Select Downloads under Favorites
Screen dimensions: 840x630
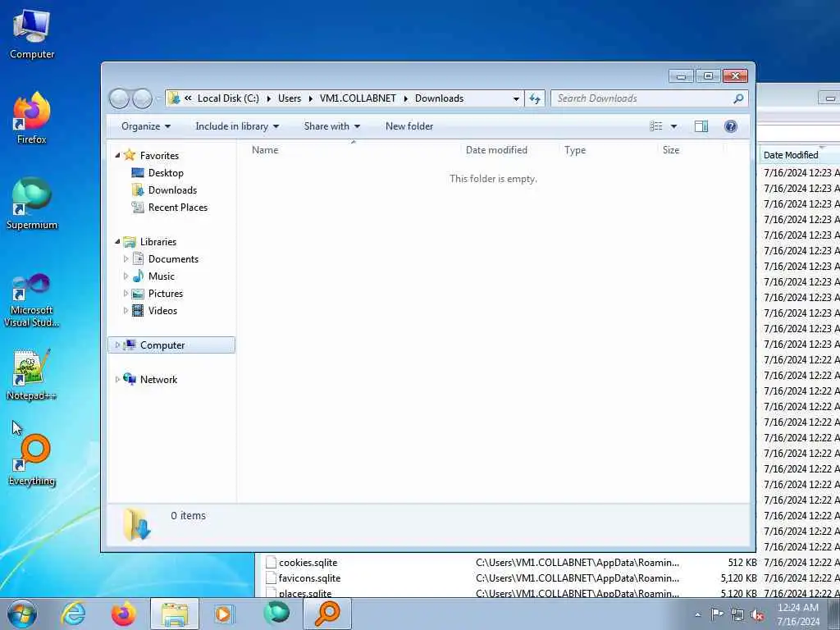(x=164, y=190)
